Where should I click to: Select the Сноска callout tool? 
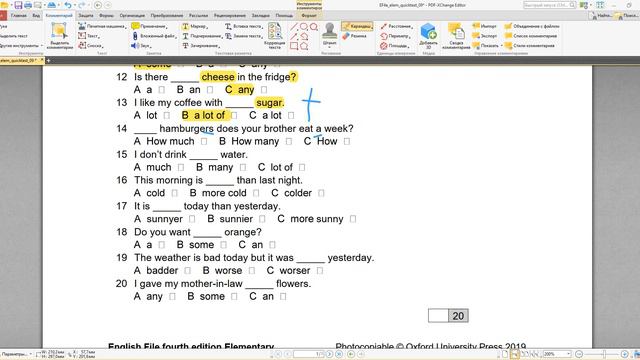tap(91, 46)
